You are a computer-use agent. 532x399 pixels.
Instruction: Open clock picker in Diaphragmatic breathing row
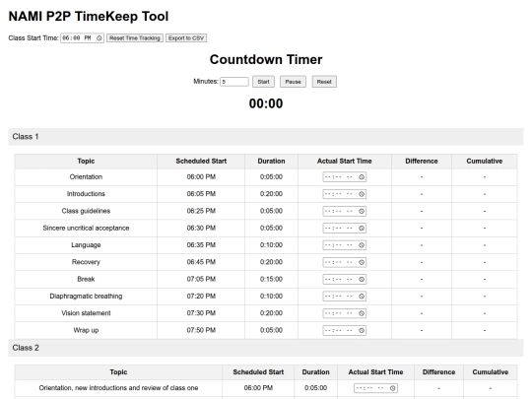(362, 297)
